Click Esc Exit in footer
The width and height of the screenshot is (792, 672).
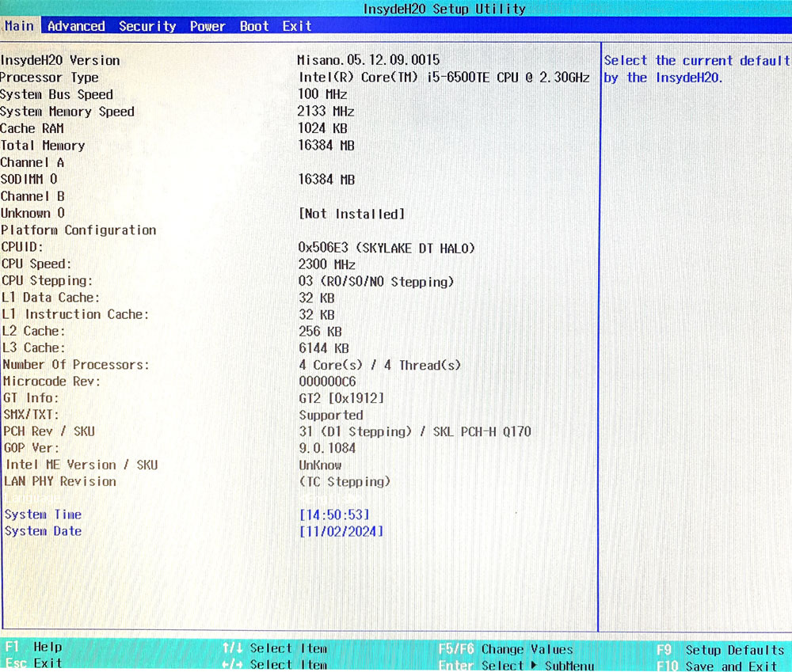click(x=33, y=663)
